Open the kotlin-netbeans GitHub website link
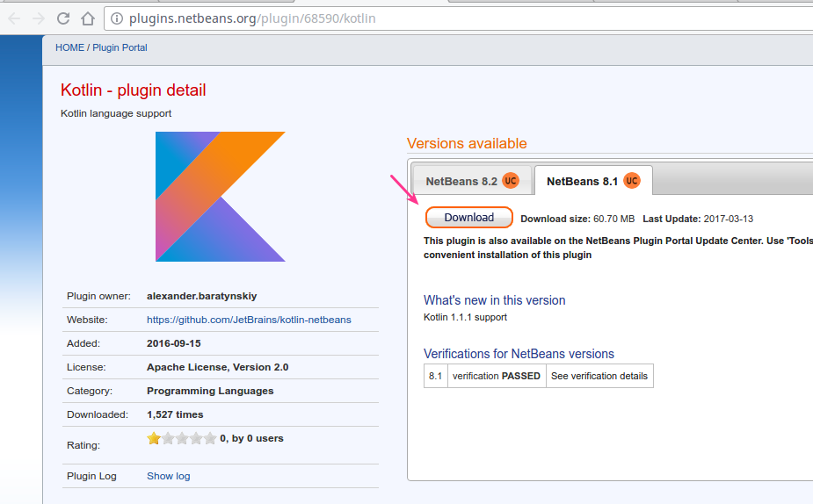813x504 pixels. click(249, 320)
